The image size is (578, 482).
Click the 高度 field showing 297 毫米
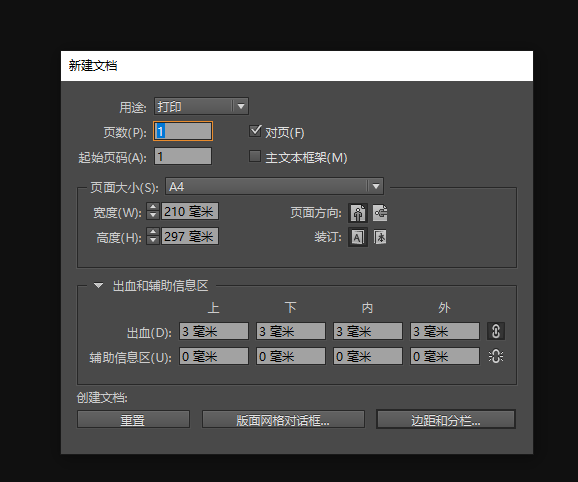pyautogui.click(x=190, y=236)
